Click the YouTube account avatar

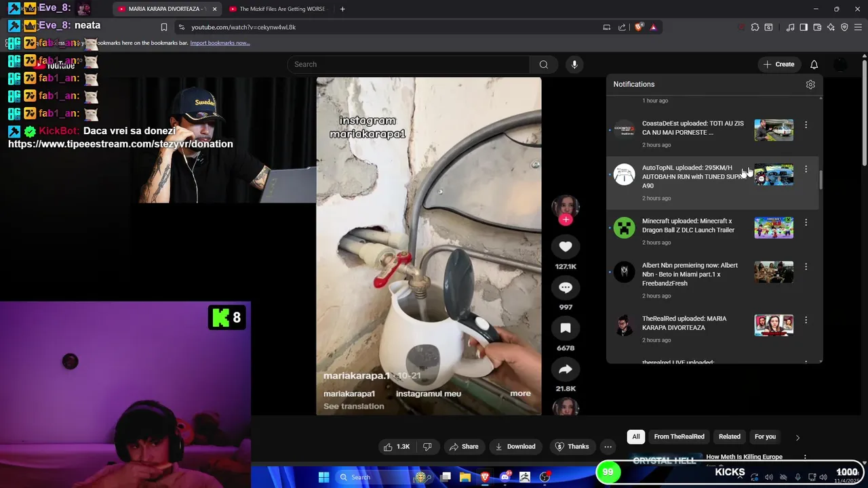(x=840, y=64)
